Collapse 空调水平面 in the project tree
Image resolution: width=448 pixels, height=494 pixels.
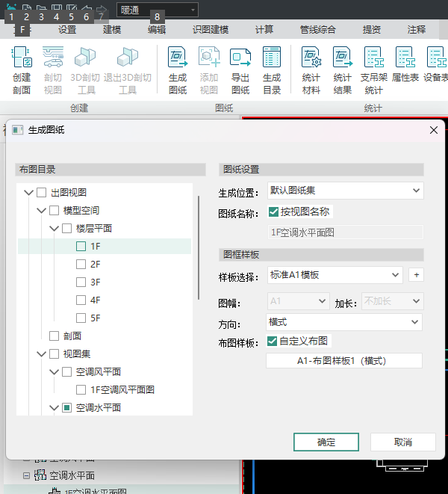(26, 475)
